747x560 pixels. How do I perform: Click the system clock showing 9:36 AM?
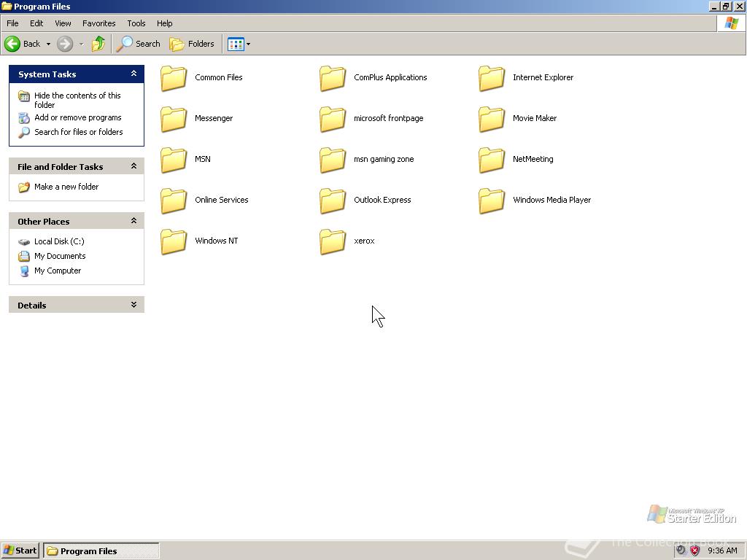[722, 551]
